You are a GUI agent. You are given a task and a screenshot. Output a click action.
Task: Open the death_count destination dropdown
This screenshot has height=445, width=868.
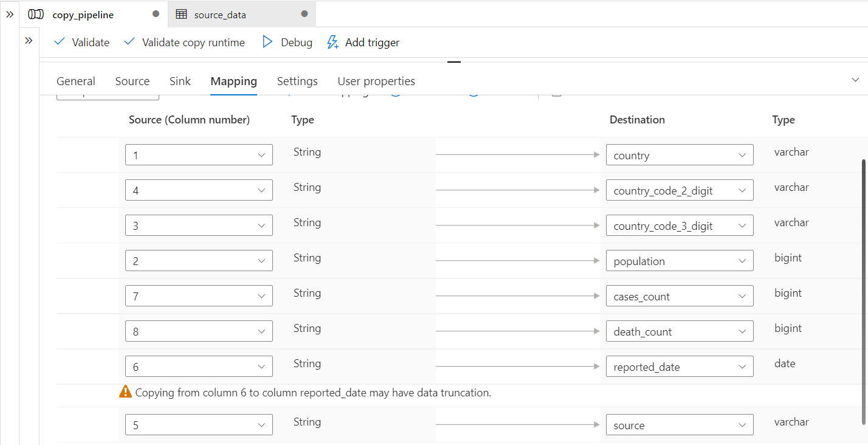tap(680, 331)
